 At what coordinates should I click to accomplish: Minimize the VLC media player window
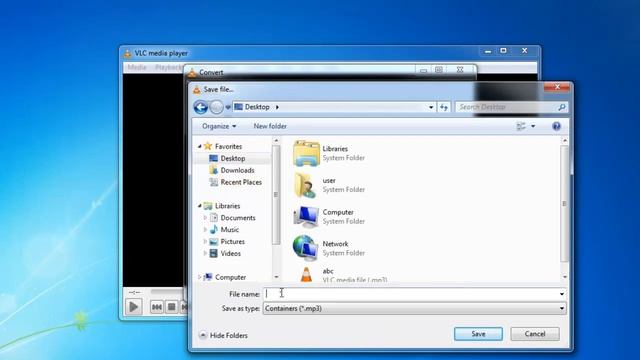coord(488,51)
